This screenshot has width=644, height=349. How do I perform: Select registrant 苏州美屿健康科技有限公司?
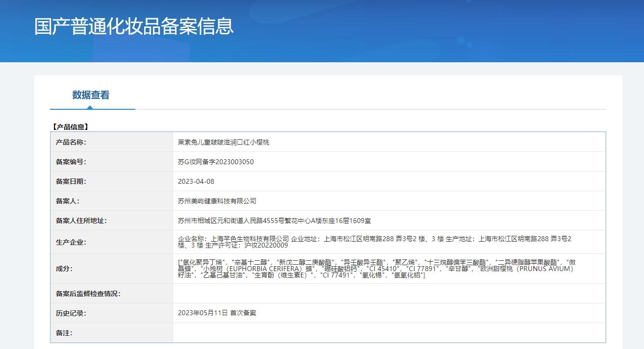click(x=217, y=201)
